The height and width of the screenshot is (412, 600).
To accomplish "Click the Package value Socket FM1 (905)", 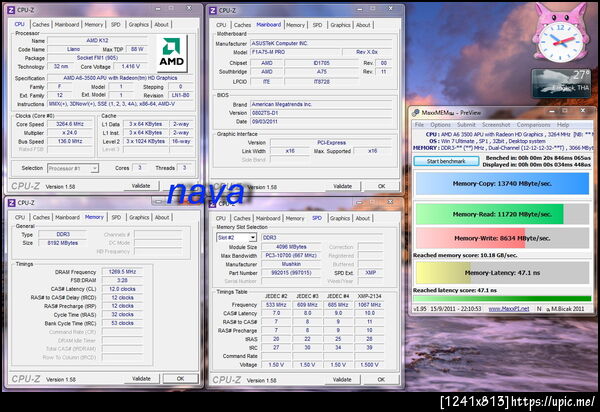I will [97, 58].
